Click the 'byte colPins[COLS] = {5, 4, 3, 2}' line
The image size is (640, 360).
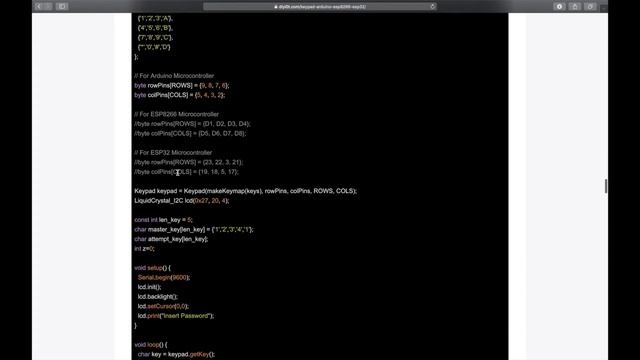[x=180, y=95]
